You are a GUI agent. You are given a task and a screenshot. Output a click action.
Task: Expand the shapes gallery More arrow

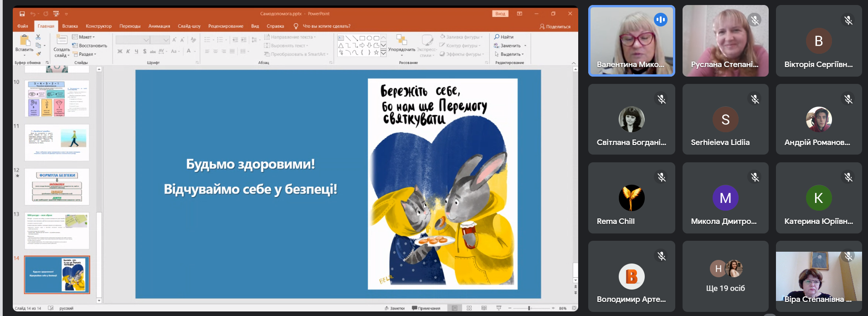click(384, 53)
